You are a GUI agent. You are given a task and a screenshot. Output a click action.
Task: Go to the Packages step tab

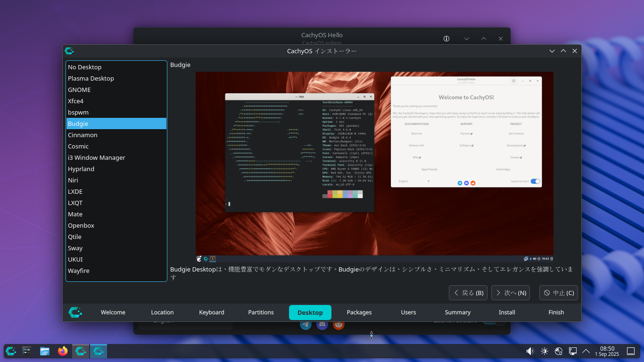pos(359,312)
